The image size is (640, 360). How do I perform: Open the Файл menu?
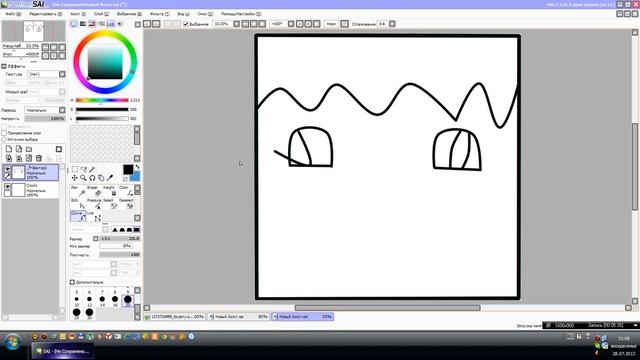13,14
